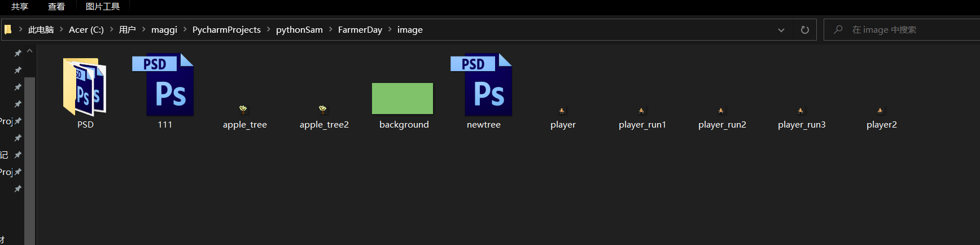
Task: Expand the chevron after pythonSam breadcrumb
Action: coord(331,30)
